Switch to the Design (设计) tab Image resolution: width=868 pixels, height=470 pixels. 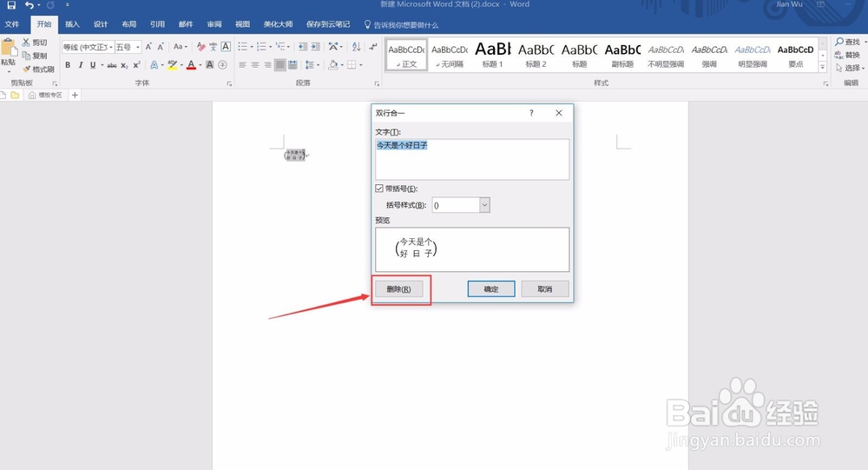coord(101,24)
